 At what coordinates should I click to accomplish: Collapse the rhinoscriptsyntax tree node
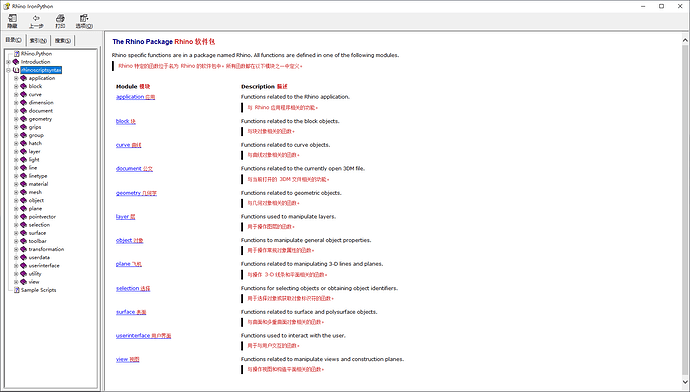pos(8,70)
